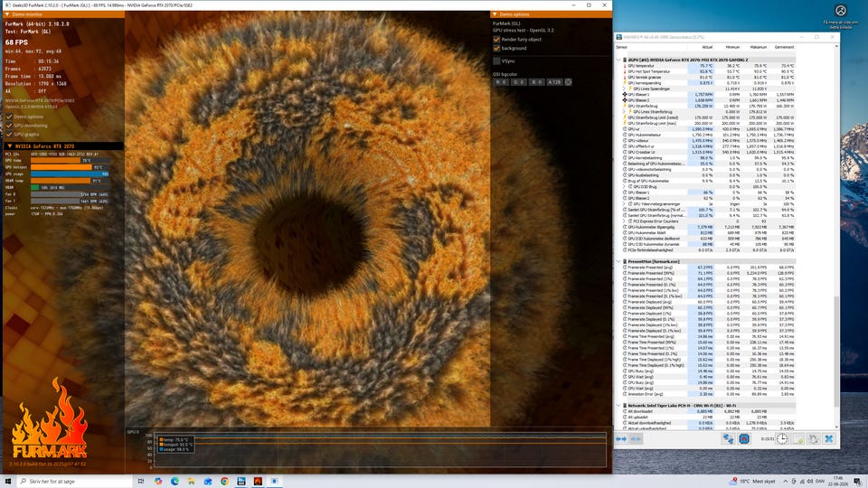
Task: Expand PCI Express Error Counters row
Action: pos(624,221)
